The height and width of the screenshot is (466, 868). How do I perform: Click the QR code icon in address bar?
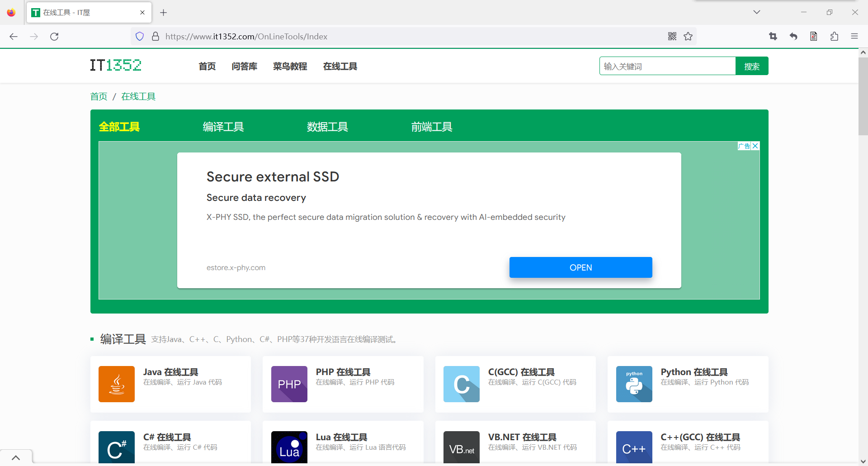(x=672, y=36)
